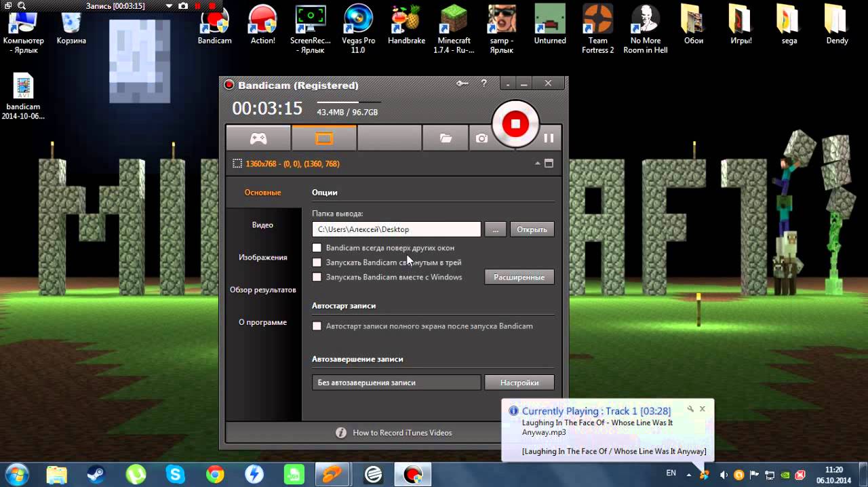
Task: Select the Team Fortress 2 desktop icon
Action: tap(597, 30)
